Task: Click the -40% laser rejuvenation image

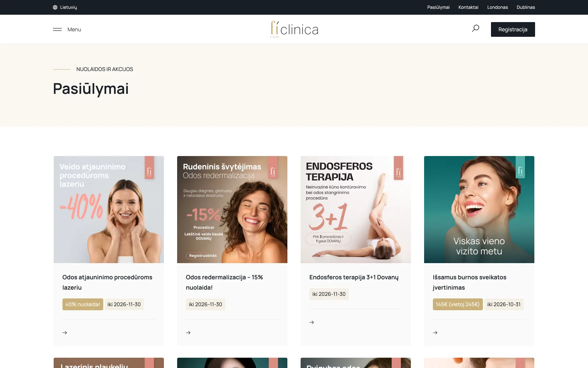Action: (109, 209)
